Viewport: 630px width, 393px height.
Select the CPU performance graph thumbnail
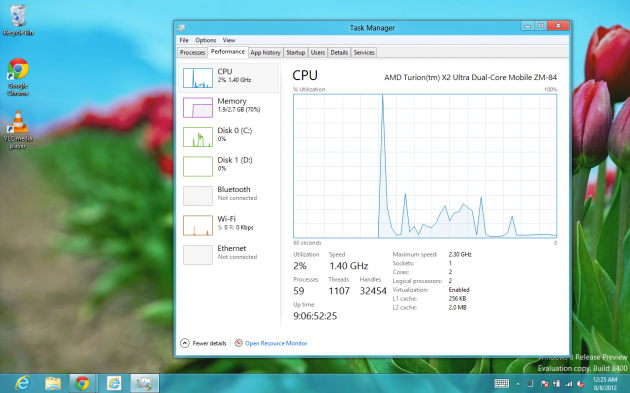(198, 78)
